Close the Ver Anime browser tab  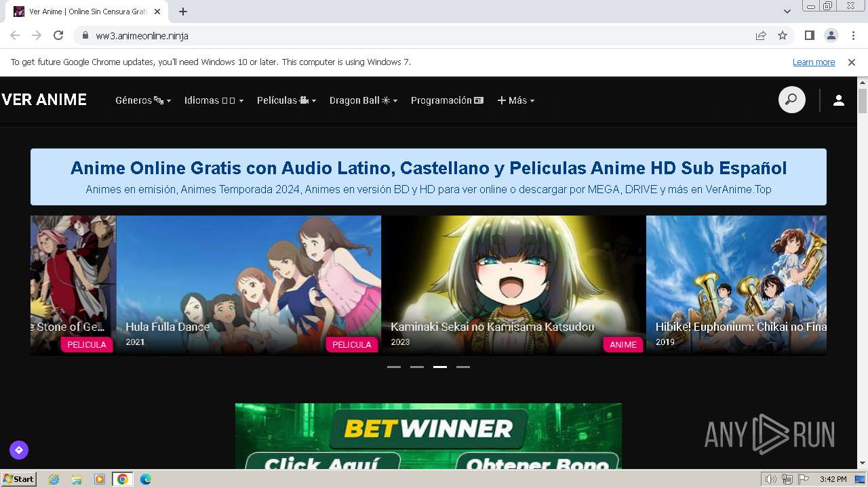[x=157, y=12]
